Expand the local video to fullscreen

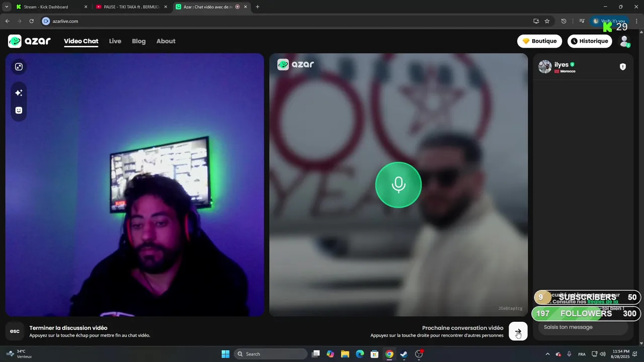pyautogui.click(x=19, y=67)
